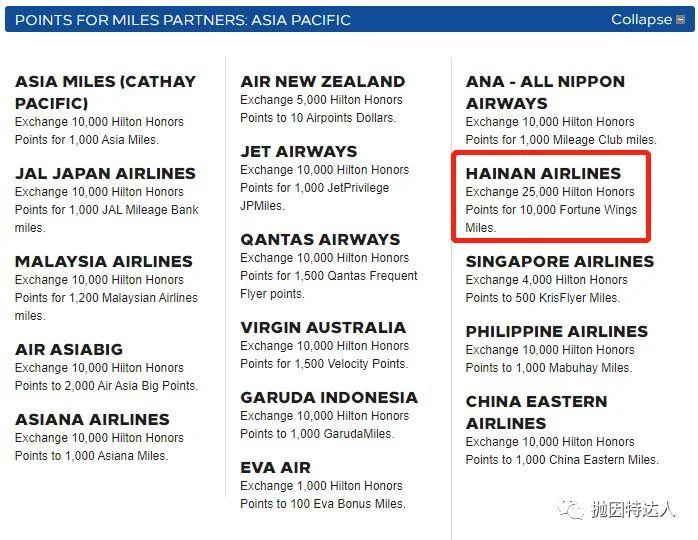Click the WeChat logo watermark icon
This screenshot has width=698, height=540.
[571, 509]
